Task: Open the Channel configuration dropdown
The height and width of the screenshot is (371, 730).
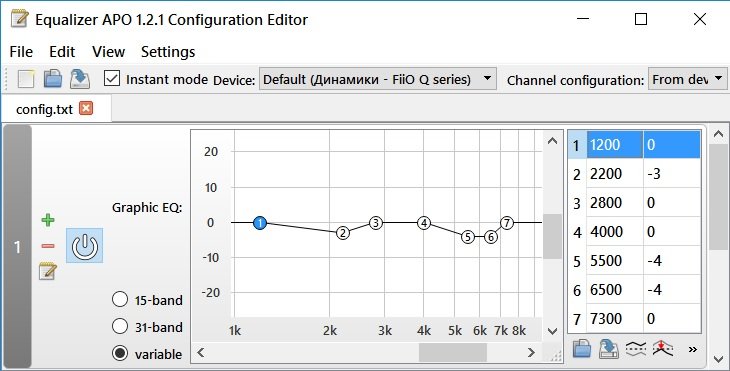Action: 687,80
